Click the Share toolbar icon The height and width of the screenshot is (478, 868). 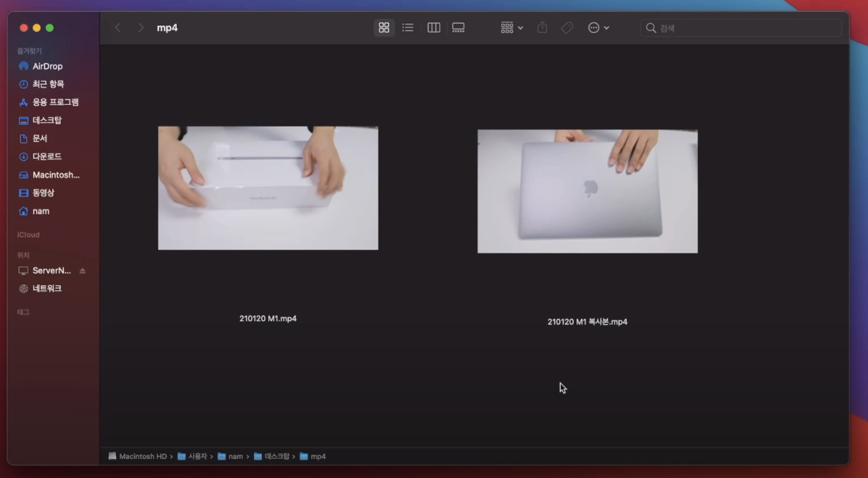542,28
